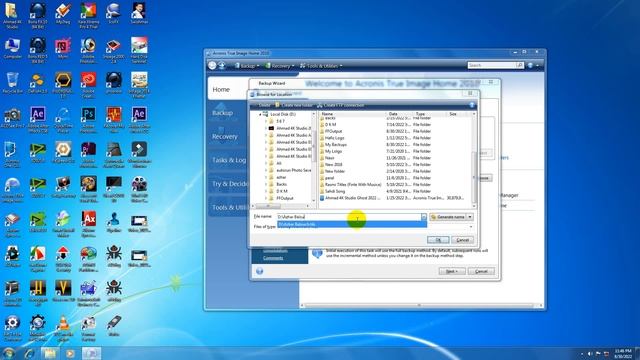The width and height of the screenshot is (640, 360).
Task: Collapse the Local Disk (D:) tree node
Action: (260, 115)
